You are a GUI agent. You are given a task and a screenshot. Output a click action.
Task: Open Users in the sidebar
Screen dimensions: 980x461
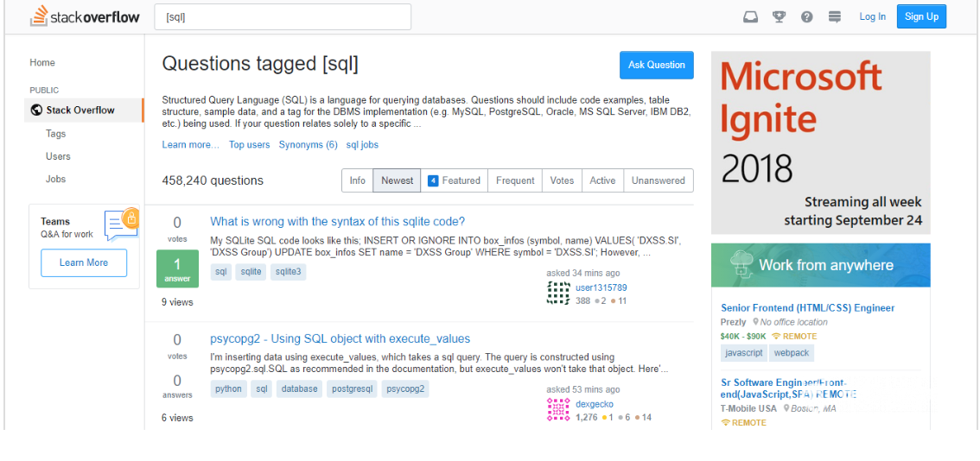coord(58,156)
